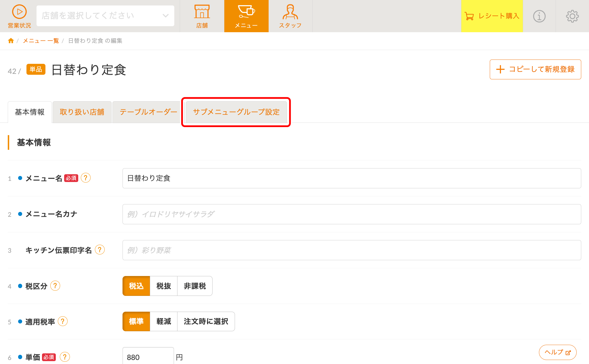
Task: Focus the メニュー名 input field
Action: pyautogui.click(x=352, y=178)
